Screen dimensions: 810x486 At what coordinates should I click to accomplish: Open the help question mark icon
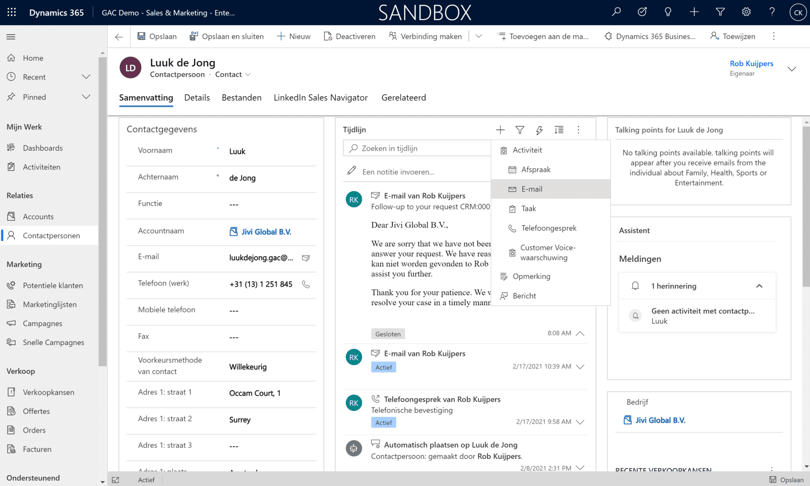tap(772, 12)
